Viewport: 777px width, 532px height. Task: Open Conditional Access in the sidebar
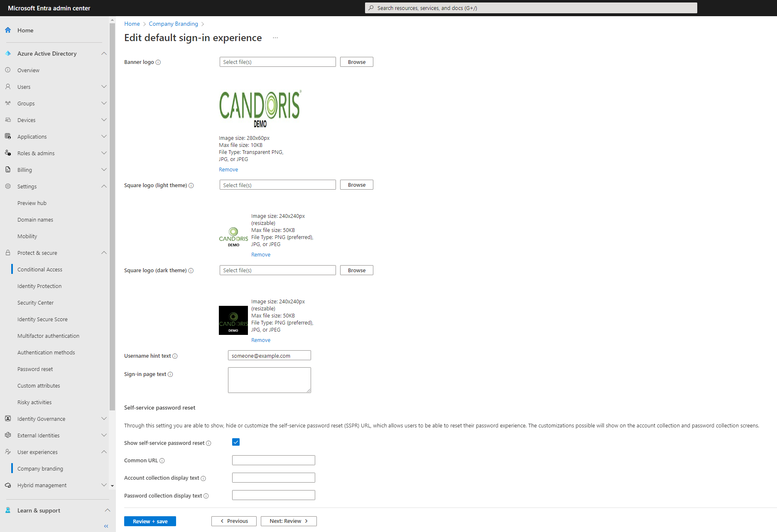point(40,269)
